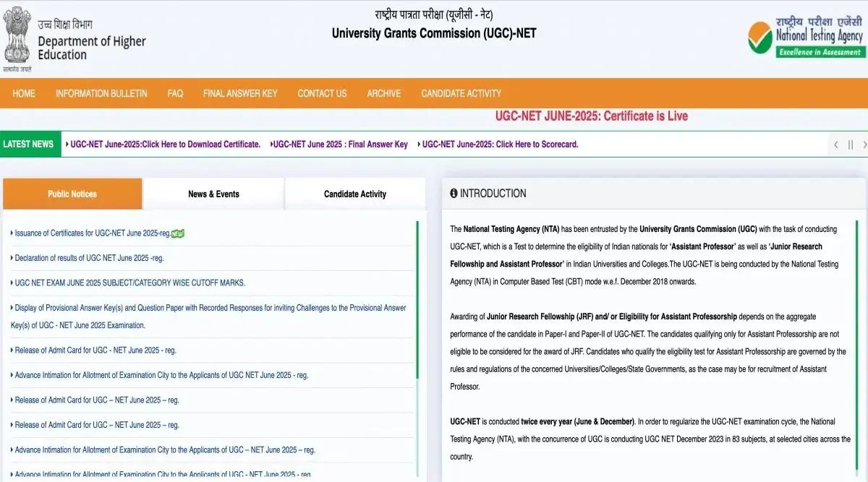The height and width of the screenshot is (482, 868).
Task: Switch to the News & Events tab
Action: point(213,194)
